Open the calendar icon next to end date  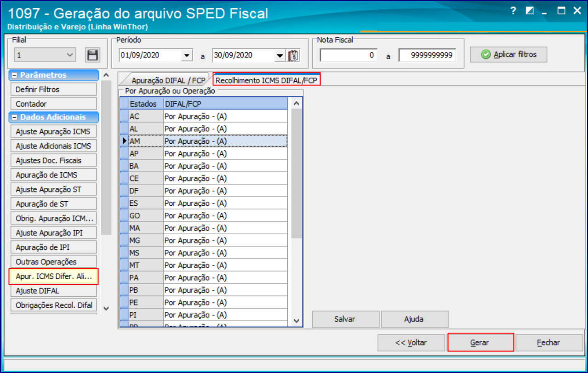(293, 55)
